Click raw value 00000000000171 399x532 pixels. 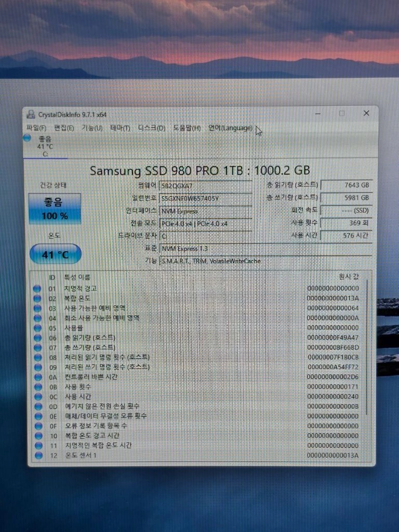click(332, 387)
